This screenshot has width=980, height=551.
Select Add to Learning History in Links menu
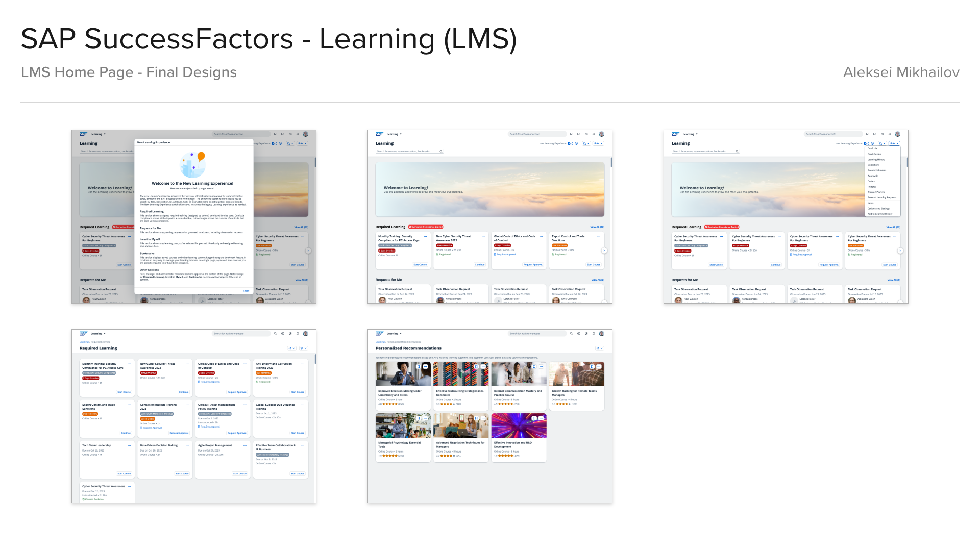tap(880, 214)
